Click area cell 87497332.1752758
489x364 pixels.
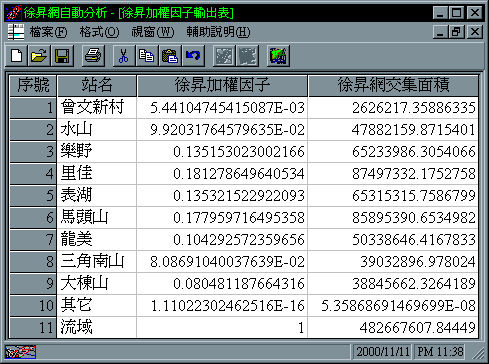393,174
